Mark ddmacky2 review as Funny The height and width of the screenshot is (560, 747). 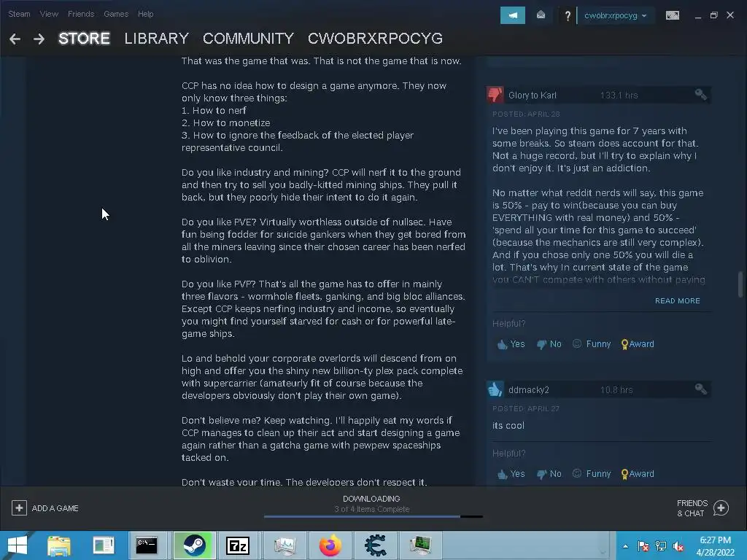591,474
